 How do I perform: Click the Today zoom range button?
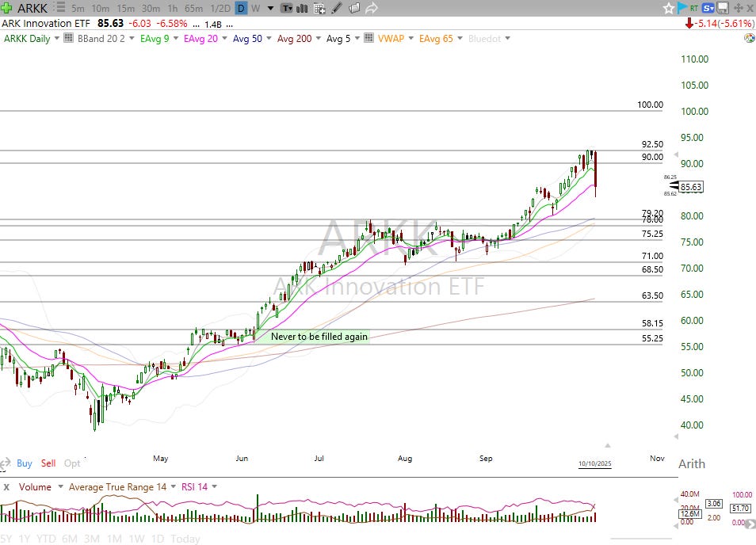[x=185, y=539]
